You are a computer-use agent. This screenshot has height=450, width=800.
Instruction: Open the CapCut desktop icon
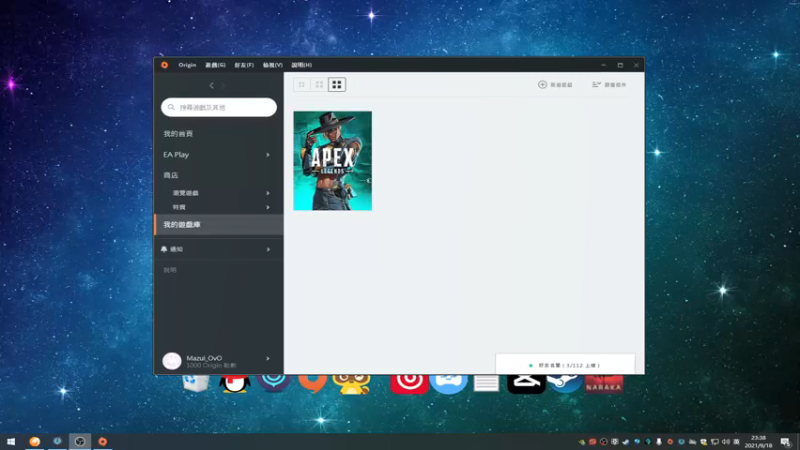526,384
